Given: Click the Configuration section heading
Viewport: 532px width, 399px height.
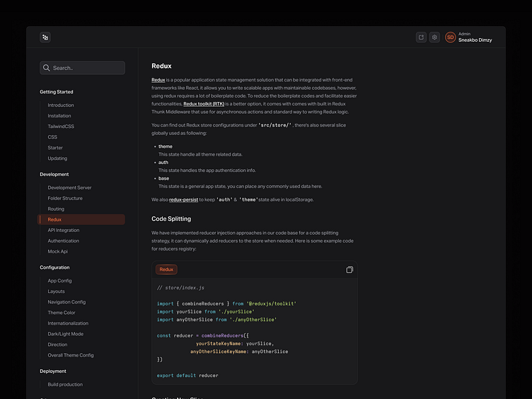Looking at the screenshot, I should coord(54,267).
